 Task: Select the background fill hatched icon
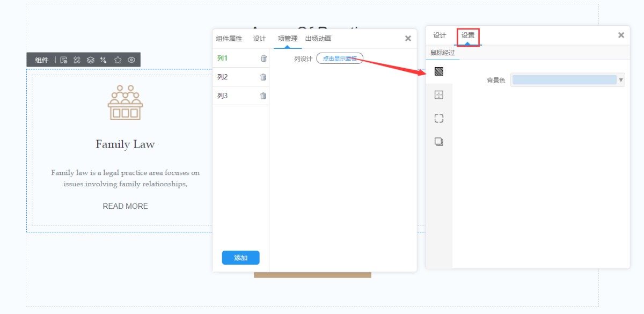point(439,71)
